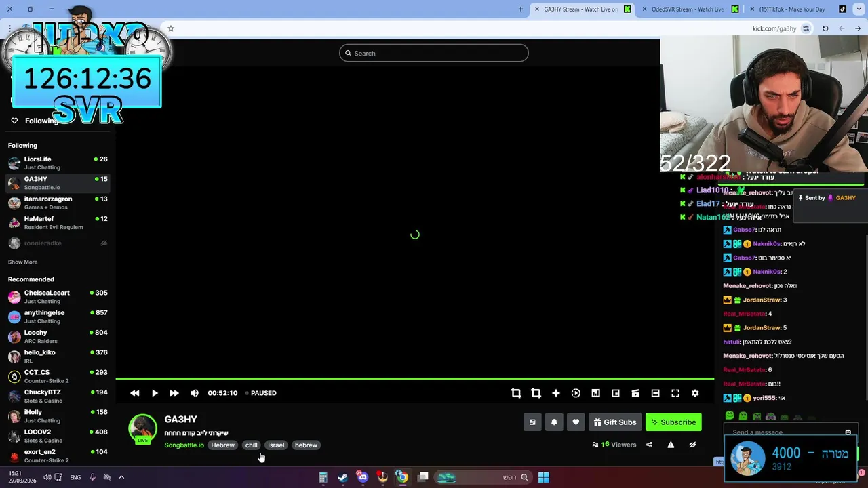Screen dimensions: 868x488
Task: Open a new browser tab with plus
Action: point(521,9)
